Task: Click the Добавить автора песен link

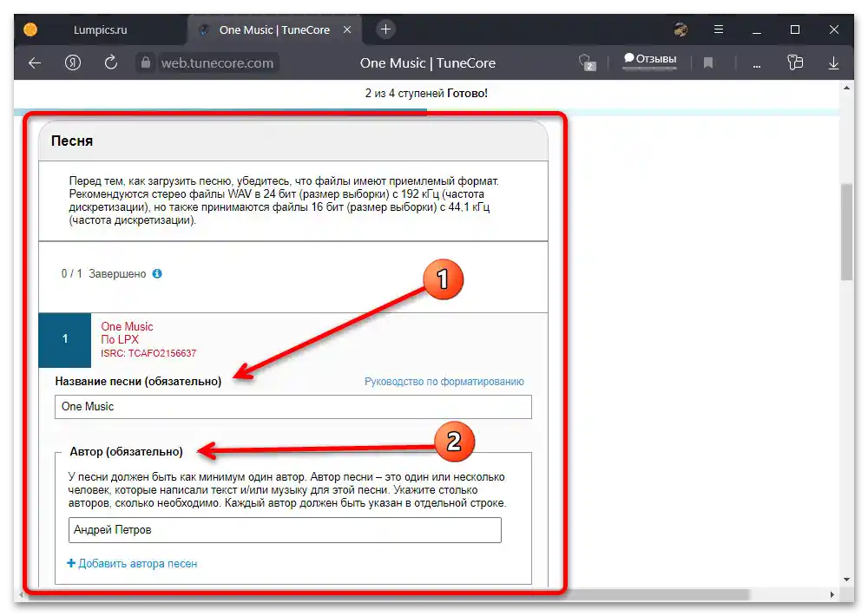Action: [x=132, y=563]
